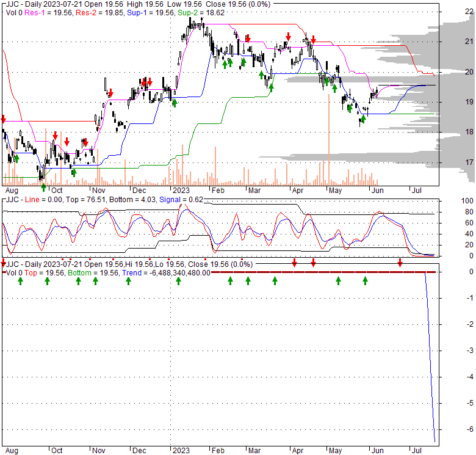Click 2023 on the price chart date axis
476x455 pixels.
pos(181,191)
